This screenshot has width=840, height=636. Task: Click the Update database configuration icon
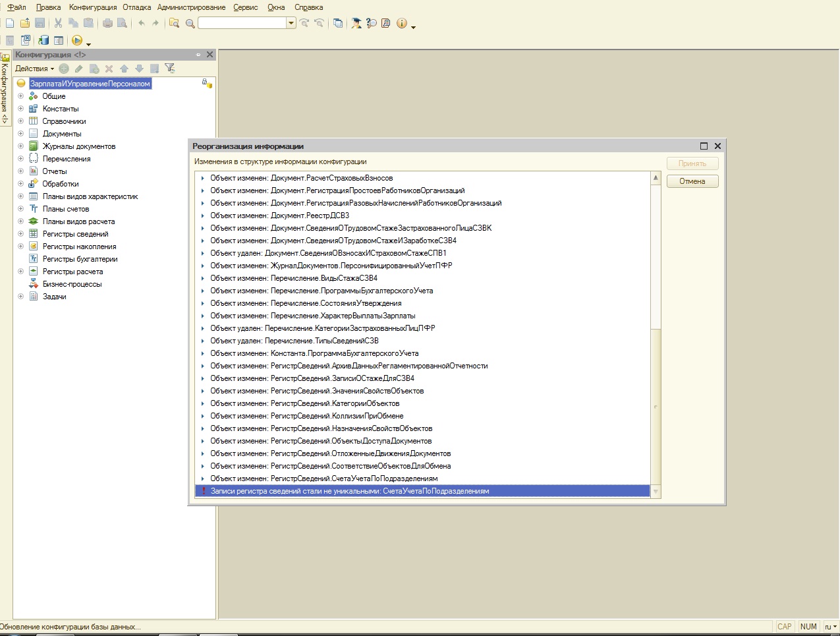43,40
